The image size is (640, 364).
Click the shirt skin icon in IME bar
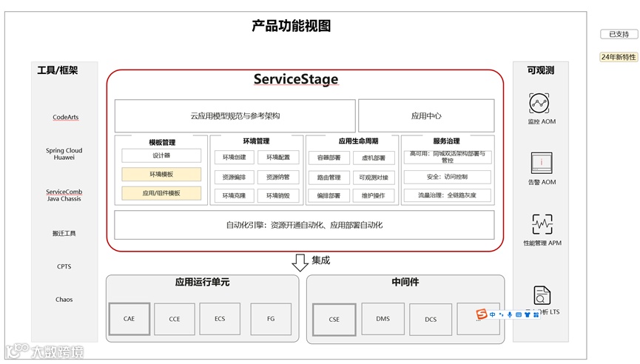coord(528,314)
